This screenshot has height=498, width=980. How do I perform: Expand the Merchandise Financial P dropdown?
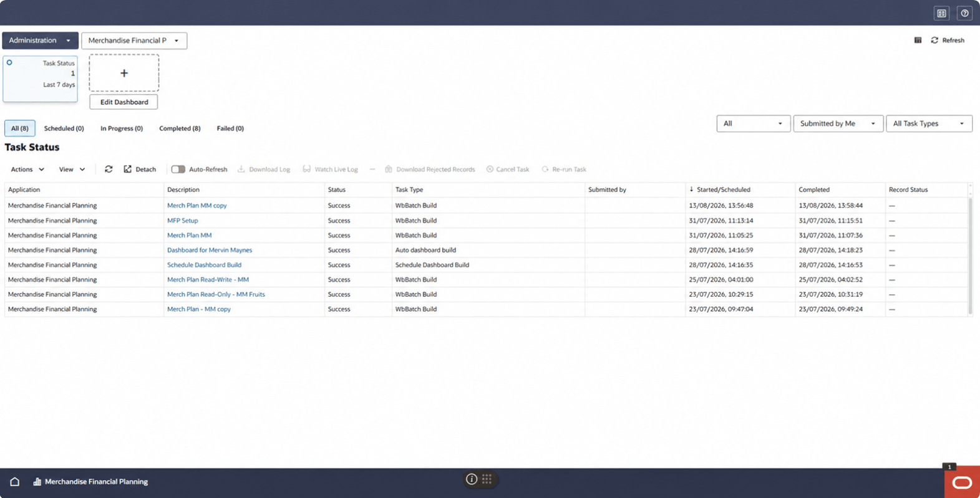pos(134,41)
